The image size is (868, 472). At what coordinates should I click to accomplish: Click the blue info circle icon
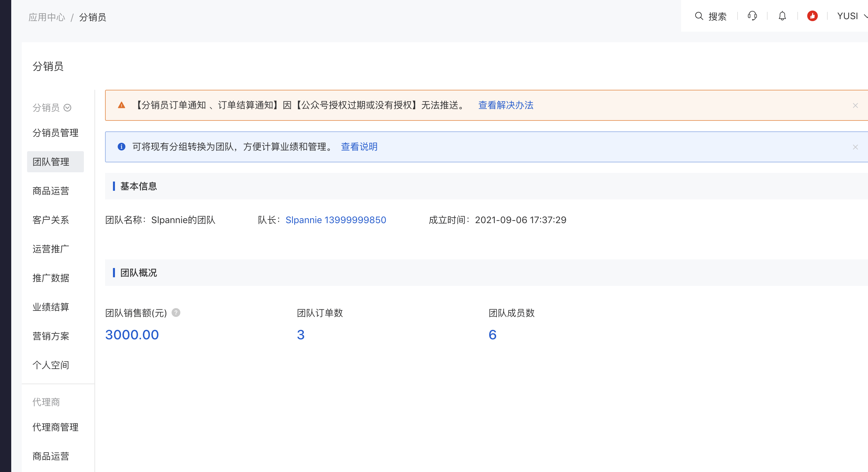point(122,147)
